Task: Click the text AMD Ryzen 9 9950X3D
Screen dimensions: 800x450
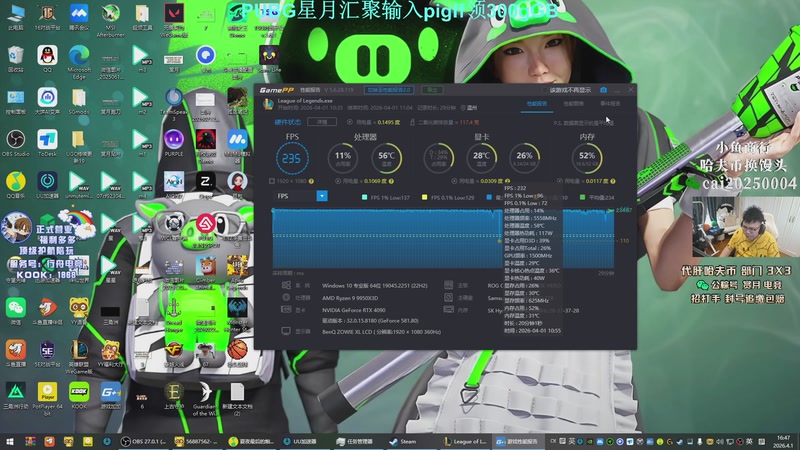Action: [349, 298]
